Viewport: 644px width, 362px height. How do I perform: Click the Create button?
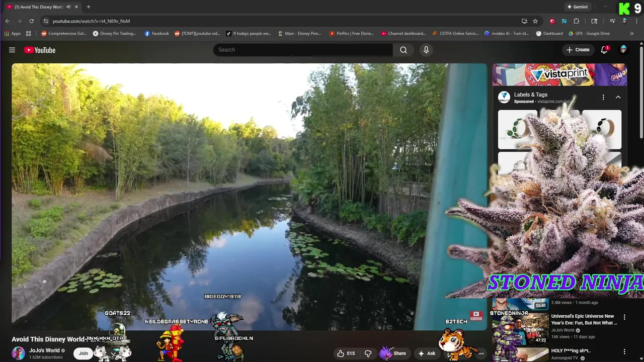578,50
